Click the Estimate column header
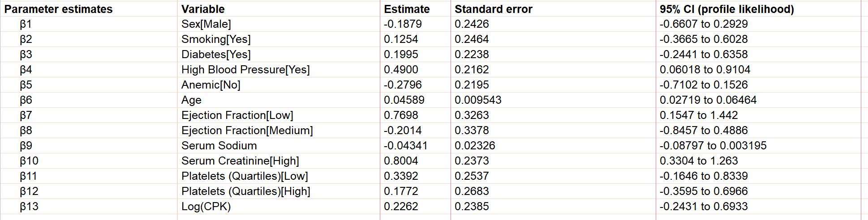This screenshot has width=868, height=220. coord(407,9)
